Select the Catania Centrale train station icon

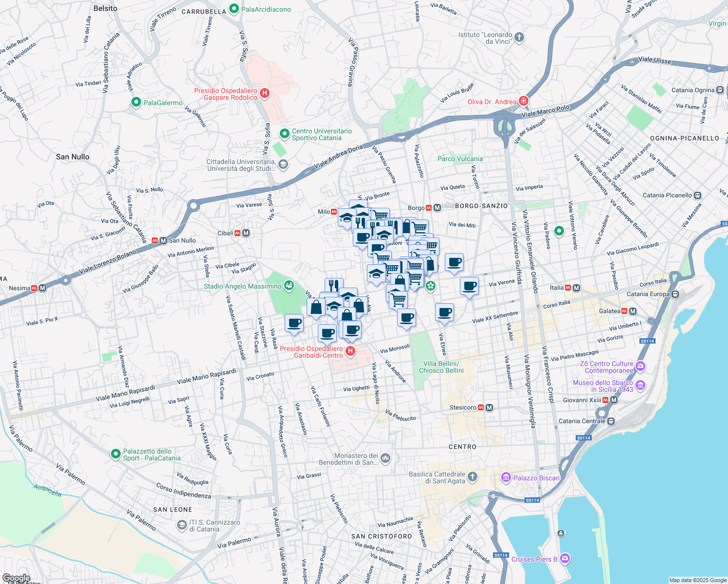tap(611, 421)
